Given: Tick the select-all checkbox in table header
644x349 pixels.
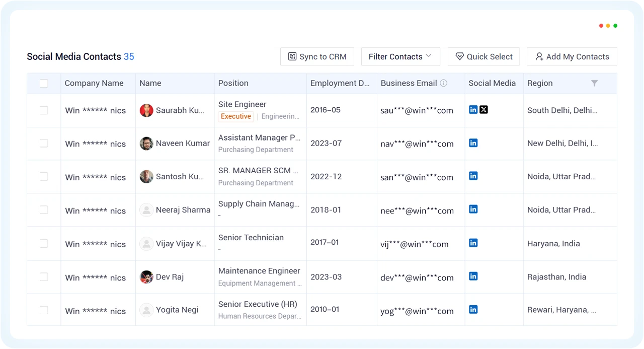Looking at the screenshot, I should [x=44, y=84].
